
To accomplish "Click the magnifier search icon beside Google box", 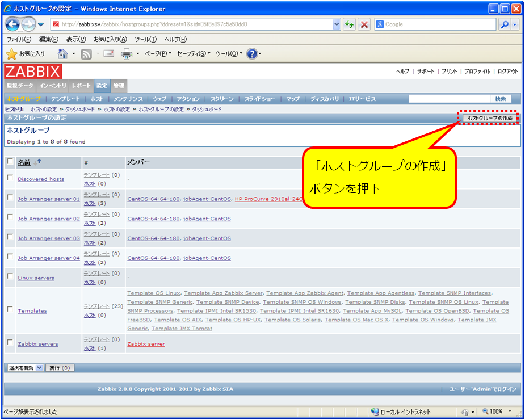I will pos(504,24).
